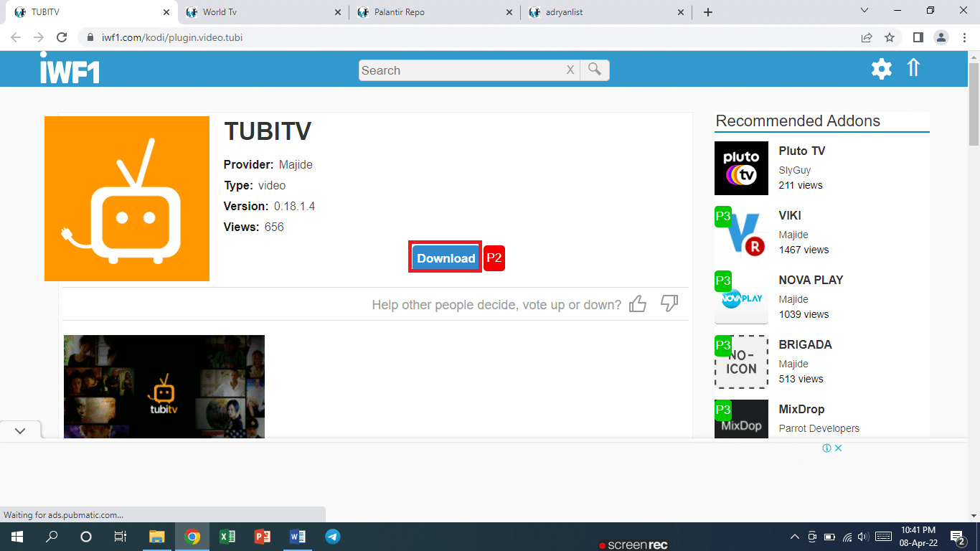Open the Windows Start menu
Image resolution: width=980 pixels, height=551 pixels.
[16, 537]
